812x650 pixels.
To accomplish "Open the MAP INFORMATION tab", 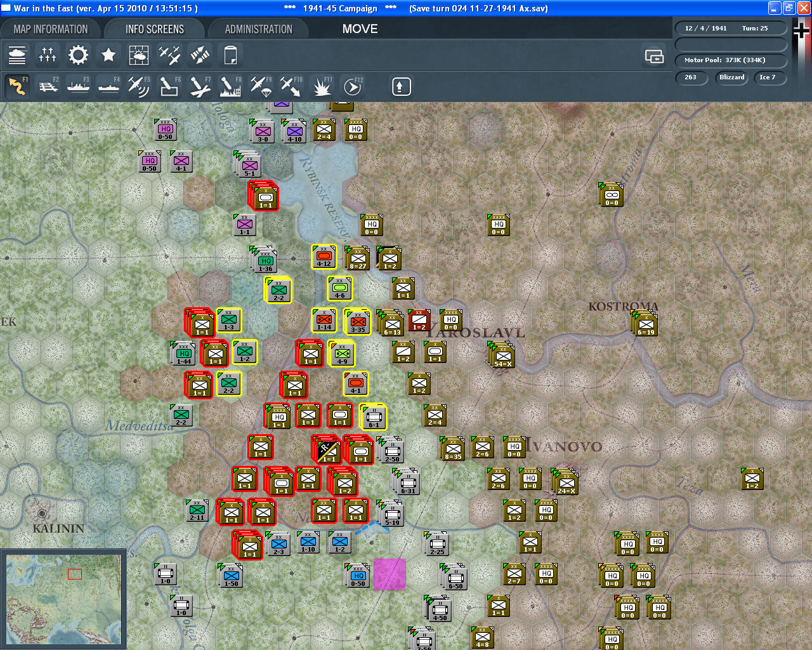I will (51, 29).
